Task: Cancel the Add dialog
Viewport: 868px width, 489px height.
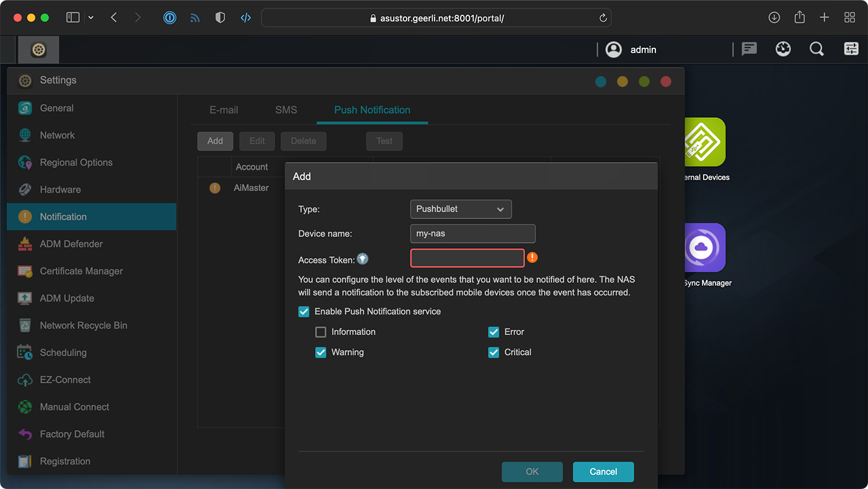Action: (603, 472)
